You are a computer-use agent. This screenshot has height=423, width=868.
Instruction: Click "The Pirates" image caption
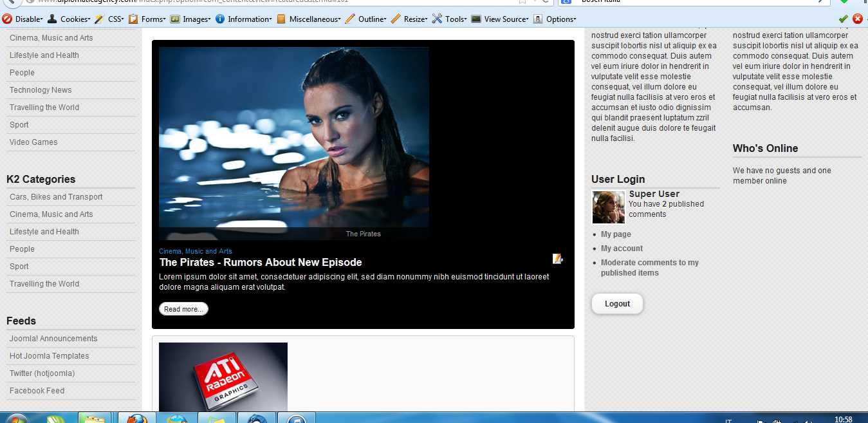pyautogui.click(x=364, y=234)
